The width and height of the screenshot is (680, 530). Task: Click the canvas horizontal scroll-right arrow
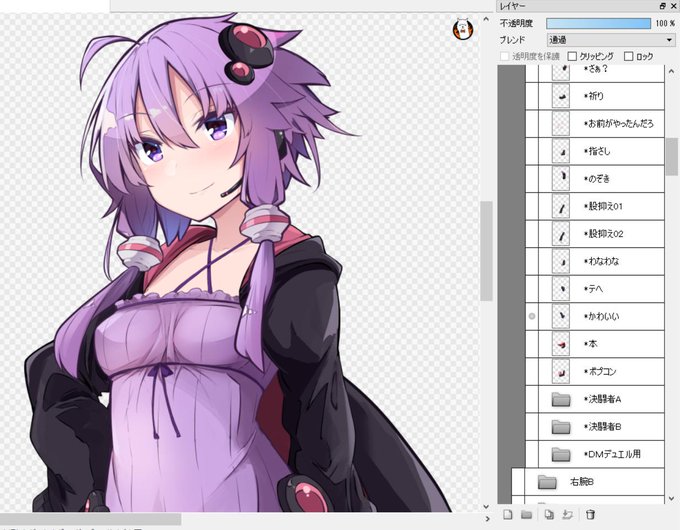click(487, 518)
